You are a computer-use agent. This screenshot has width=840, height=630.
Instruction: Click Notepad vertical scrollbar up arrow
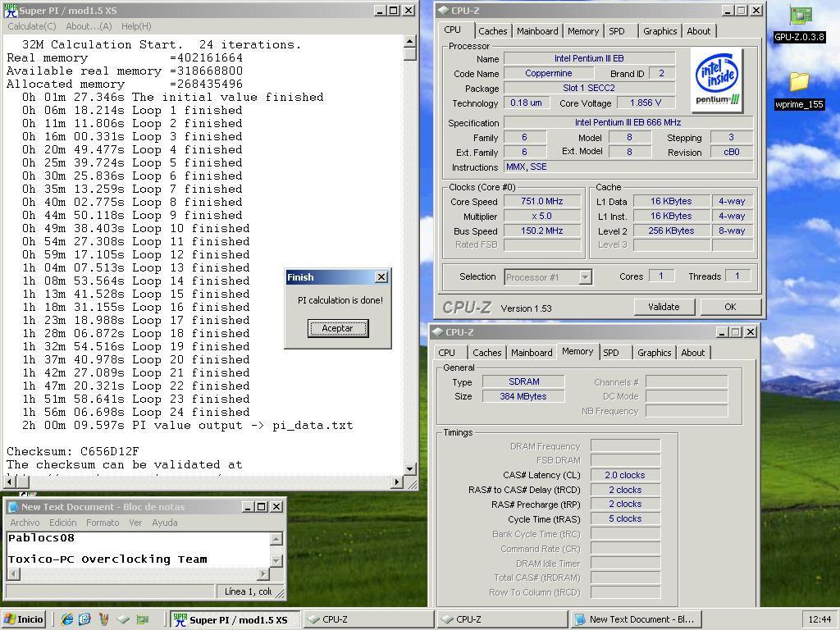276,539
